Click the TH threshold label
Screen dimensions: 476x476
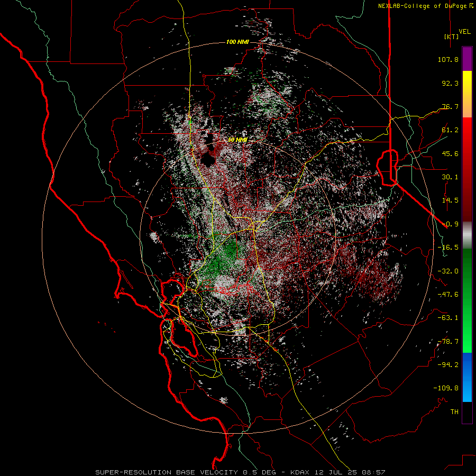click(x=454, y=412)
